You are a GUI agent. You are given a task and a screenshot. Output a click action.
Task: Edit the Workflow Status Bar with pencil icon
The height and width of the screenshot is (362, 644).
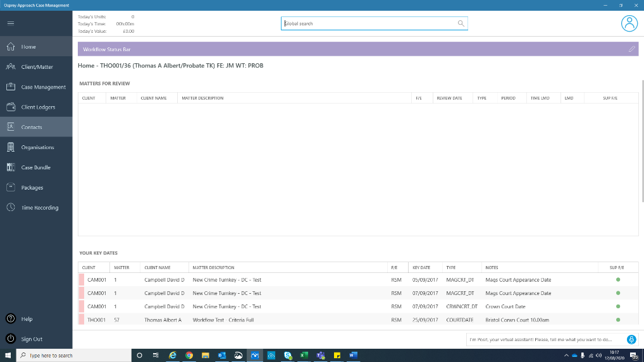point(632,49)
